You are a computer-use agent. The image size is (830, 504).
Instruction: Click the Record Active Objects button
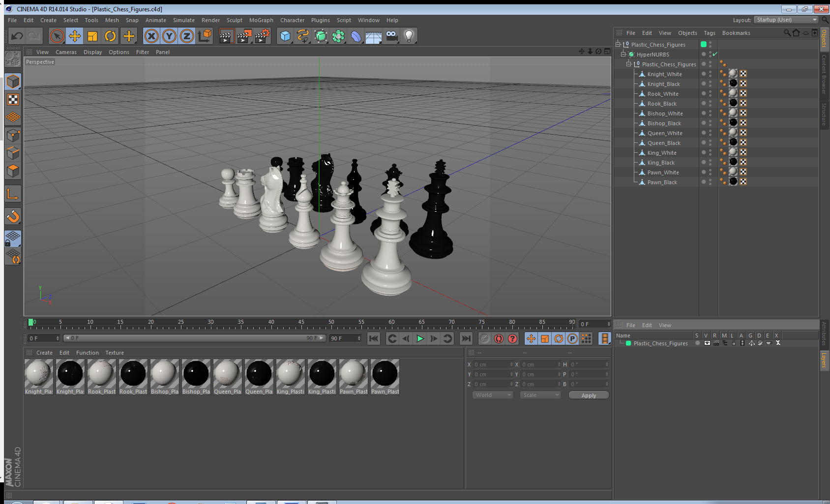point(485,338)
